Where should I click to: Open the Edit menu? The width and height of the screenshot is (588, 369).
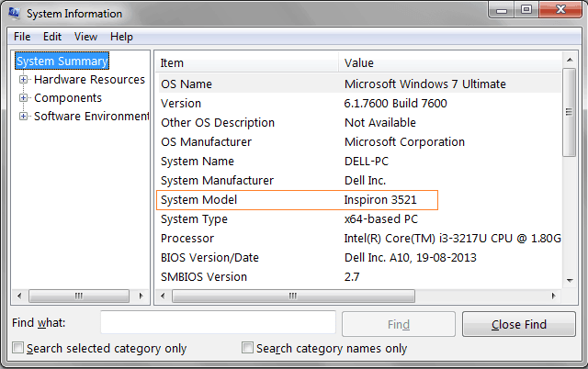[x=52, y=37]
